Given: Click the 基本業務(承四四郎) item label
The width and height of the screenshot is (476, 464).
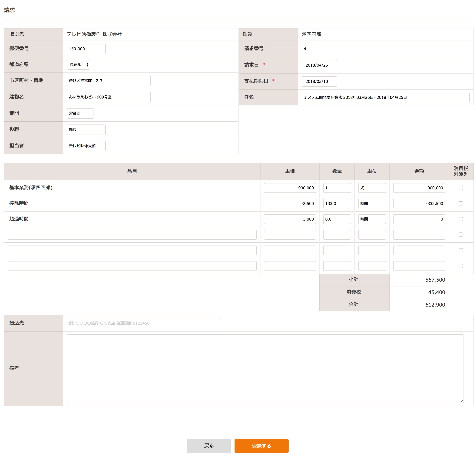Looking at the screenshot, I should click(x=31, y=187).
